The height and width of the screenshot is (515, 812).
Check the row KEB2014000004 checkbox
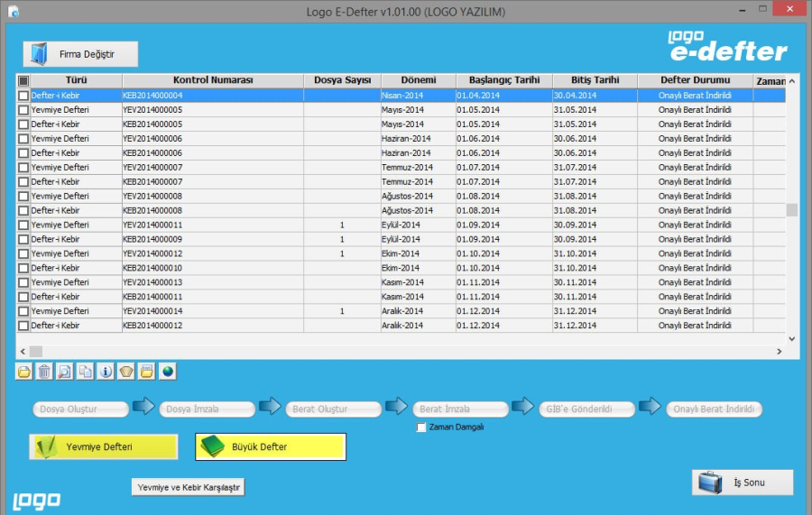point(23,96)
